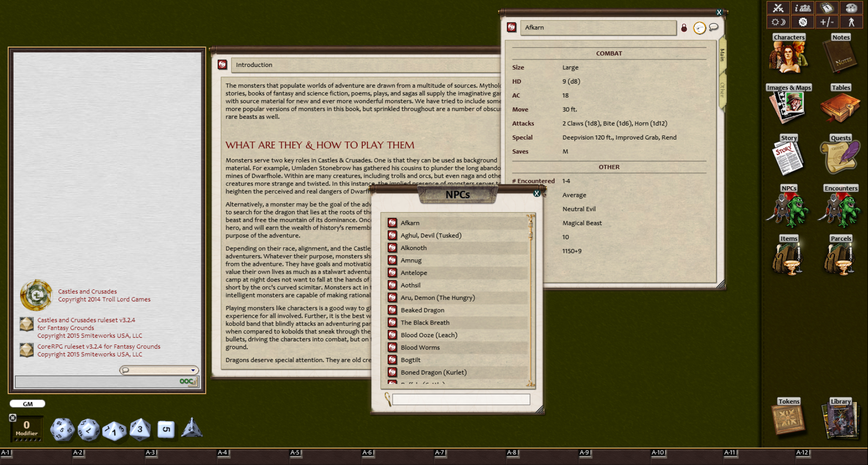Viewport: 868px width, 465px height.
Task: Open the chat language dropdown
Action: pyautogui.click(x=193, y=370)
